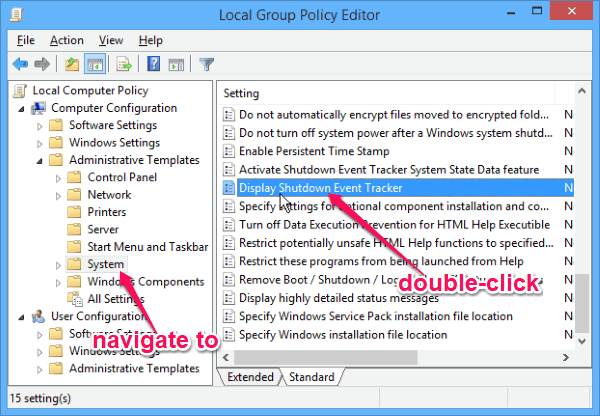The width and height of the screenshot is (600, 416).
Task: Select Turn off Data Execution Prevention setting
Action: [x=394, y=225]
